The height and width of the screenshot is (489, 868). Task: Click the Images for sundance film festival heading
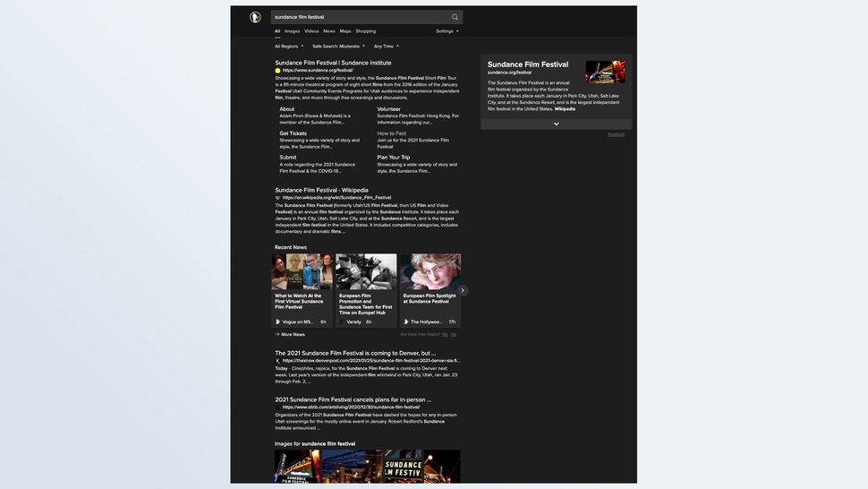coord(315,443)
